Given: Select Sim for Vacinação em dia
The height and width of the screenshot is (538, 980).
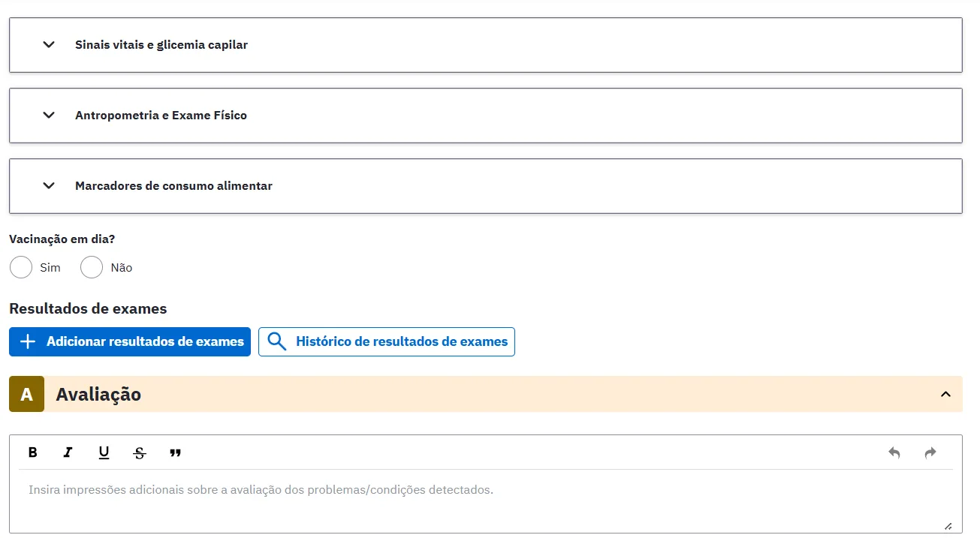Looking at the screenshot, I should (x=21, y=267).
